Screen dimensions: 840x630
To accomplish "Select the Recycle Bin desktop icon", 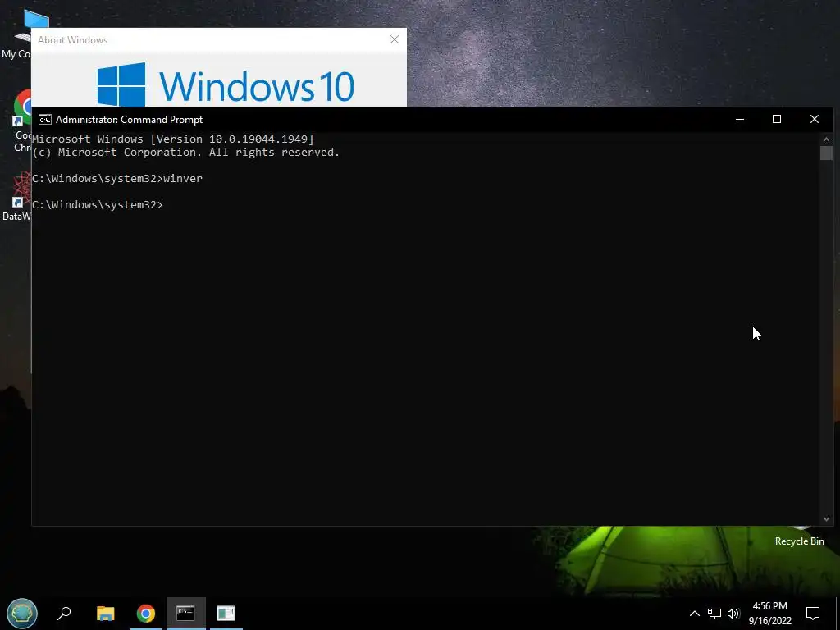I will click(799, 537).
